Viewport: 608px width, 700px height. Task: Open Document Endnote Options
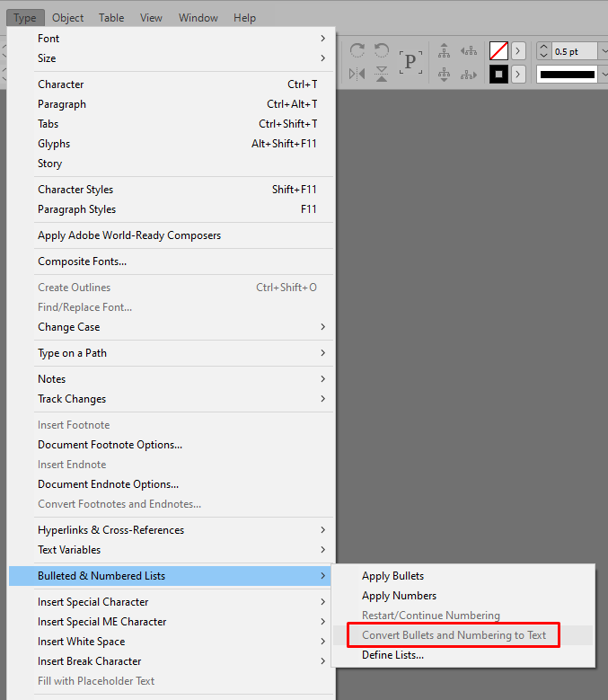click(x=172, y=484)
